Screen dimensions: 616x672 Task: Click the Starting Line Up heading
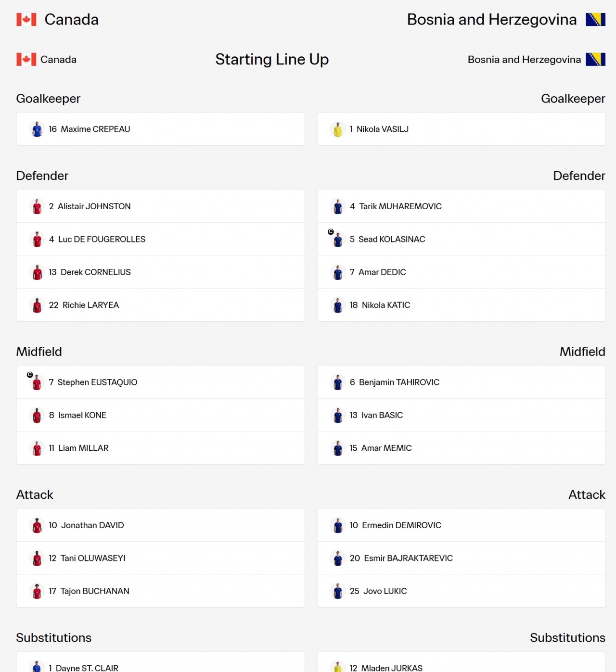pyautogui.click(x=272, y=59)
